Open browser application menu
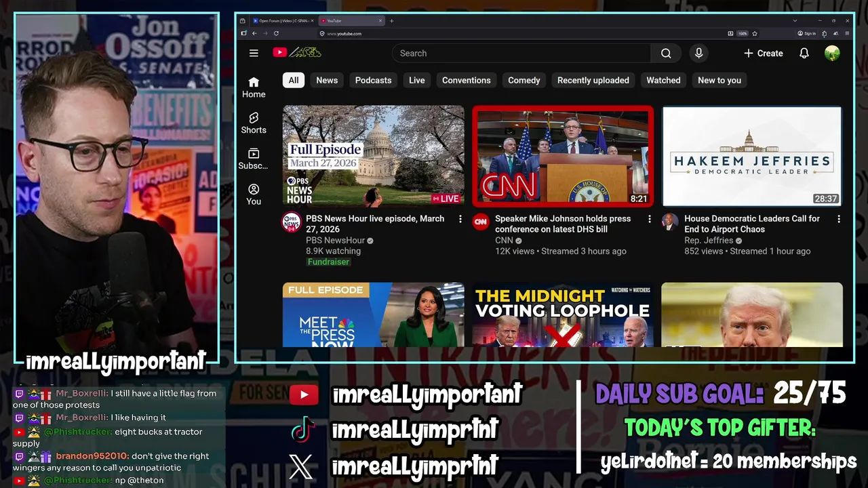 click(848, 33)
